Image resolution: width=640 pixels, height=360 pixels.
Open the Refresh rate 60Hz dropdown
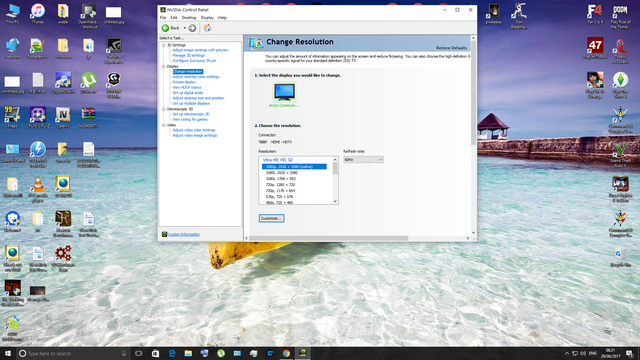click(363, 160)
